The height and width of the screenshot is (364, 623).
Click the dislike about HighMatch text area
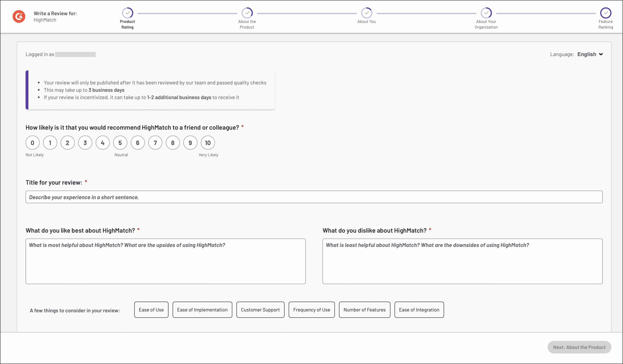[x=462, y=261]
